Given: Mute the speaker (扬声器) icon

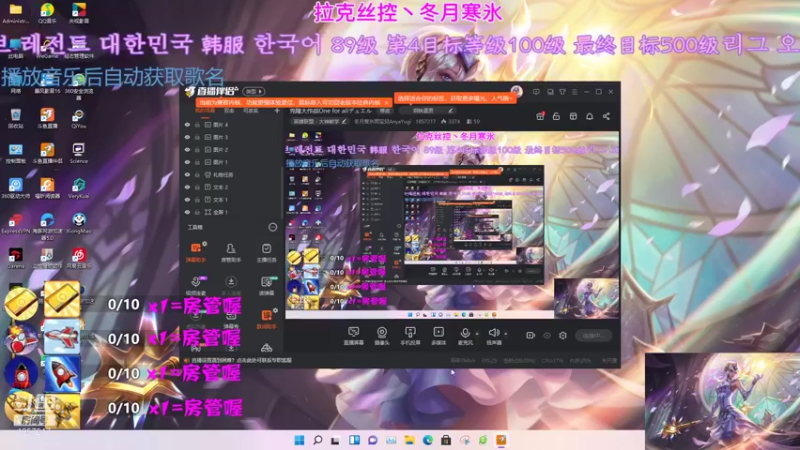Looking at the screenshot, I should (x=493, y=333).
